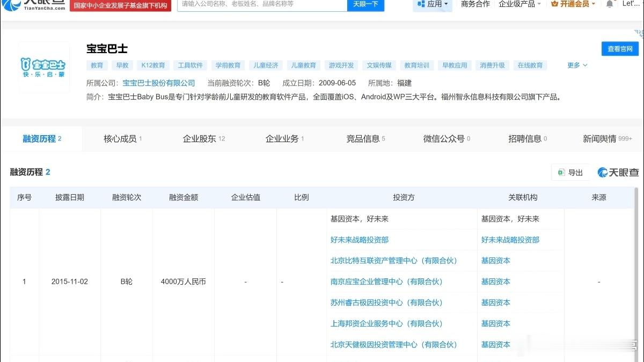Click the 儿童经济 tag
The image size is (644, 362).
(266, 65)
